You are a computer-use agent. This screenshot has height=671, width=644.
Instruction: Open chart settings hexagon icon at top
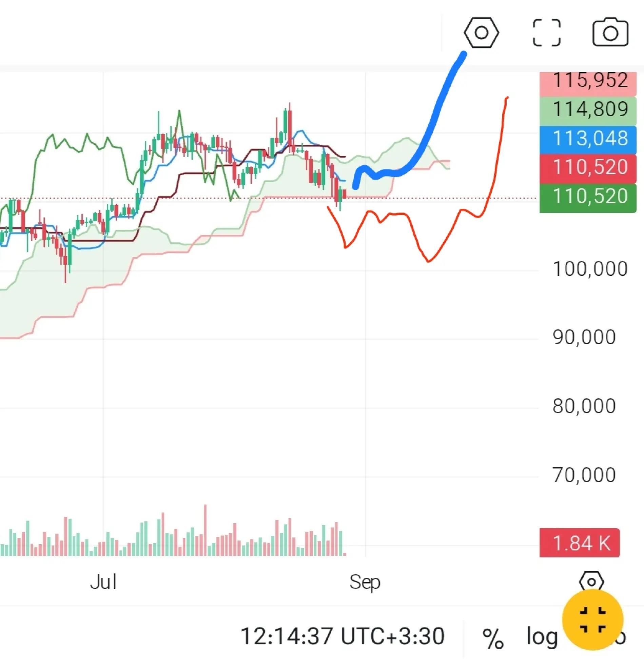pos(481,33)
